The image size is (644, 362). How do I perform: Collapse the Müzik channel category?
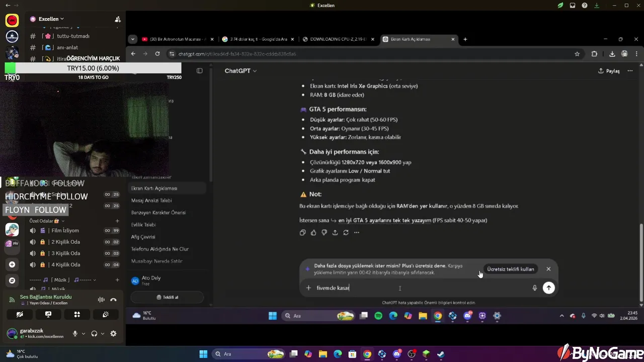[x=62, y=280]
